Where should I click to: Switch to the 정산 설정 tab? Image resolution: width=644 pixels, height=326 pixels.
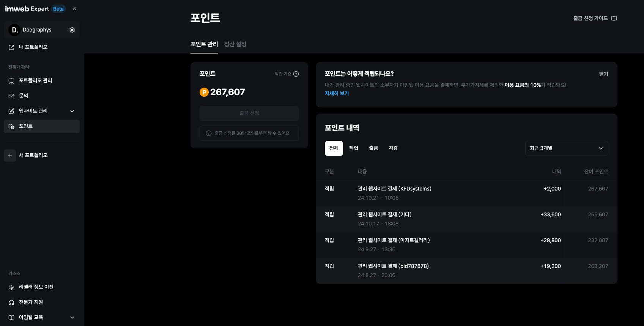pyautogui.click(x=235, y=44)
